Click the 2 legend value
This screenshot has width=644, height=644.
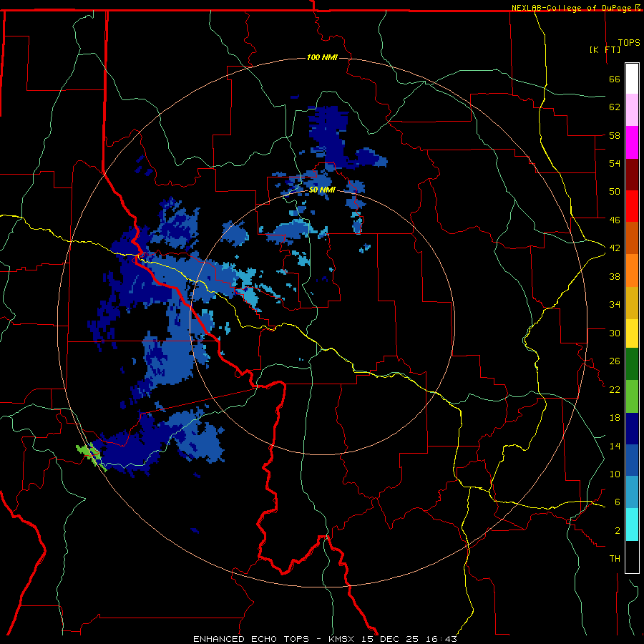(x=618, y=531)
